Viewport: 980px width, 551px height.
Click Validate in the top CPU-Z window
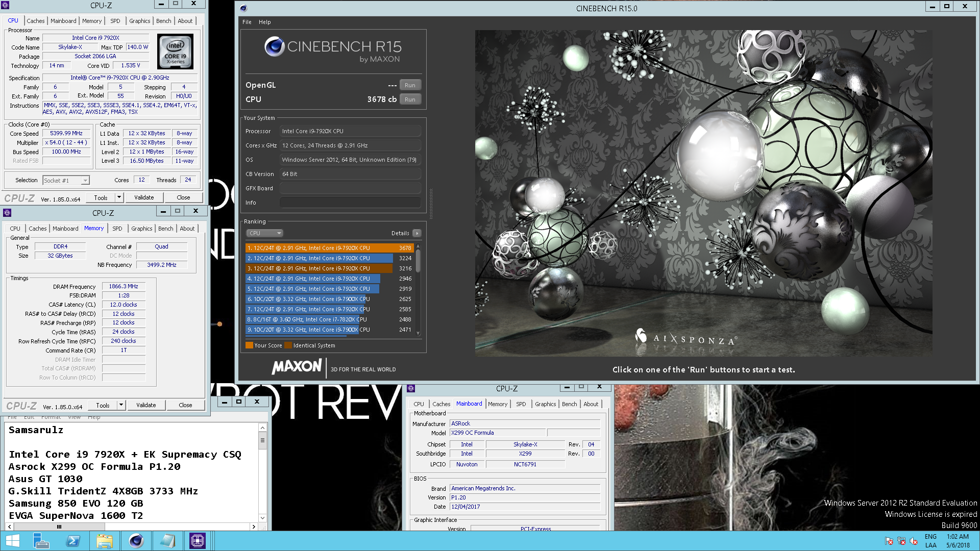click(144, 197)
